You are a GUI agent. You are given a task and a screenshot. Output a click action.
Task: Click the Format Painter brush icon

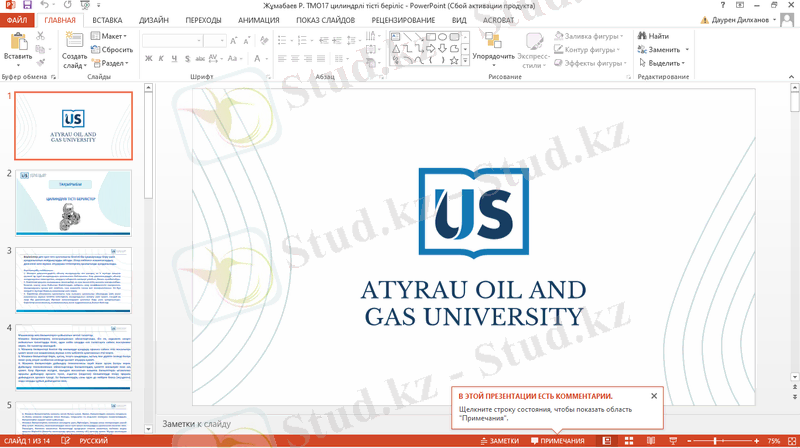click(x=40, y=63)
